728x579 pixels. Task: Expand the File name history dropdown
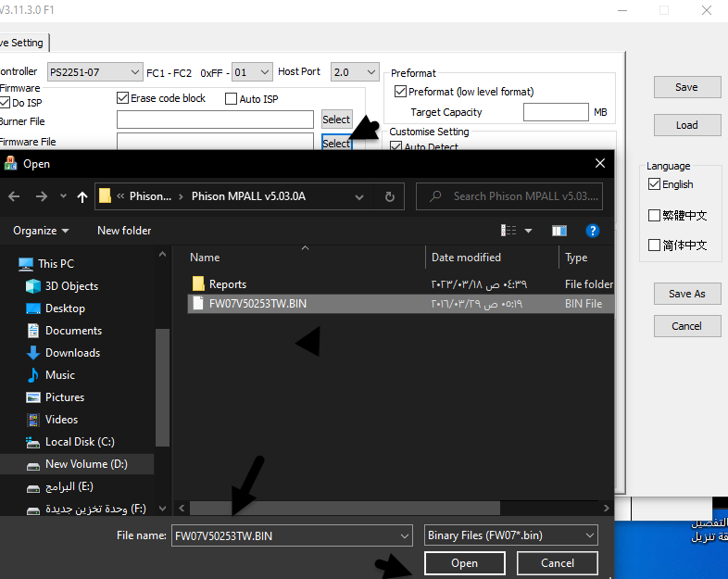coord(405,535)
